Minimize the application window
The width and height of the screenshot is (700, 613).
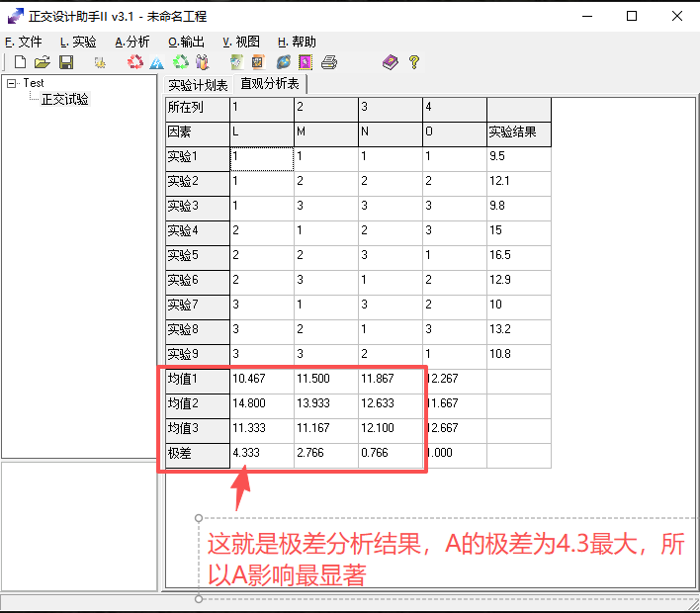[x=587, y=17]
